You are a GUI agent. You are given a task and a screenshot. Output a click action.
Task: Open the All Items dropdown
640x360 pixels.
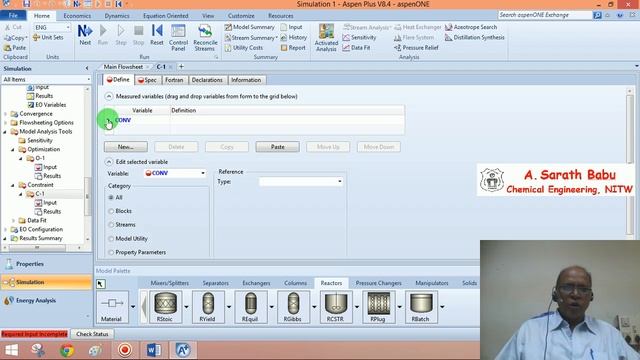coord(88,79)
